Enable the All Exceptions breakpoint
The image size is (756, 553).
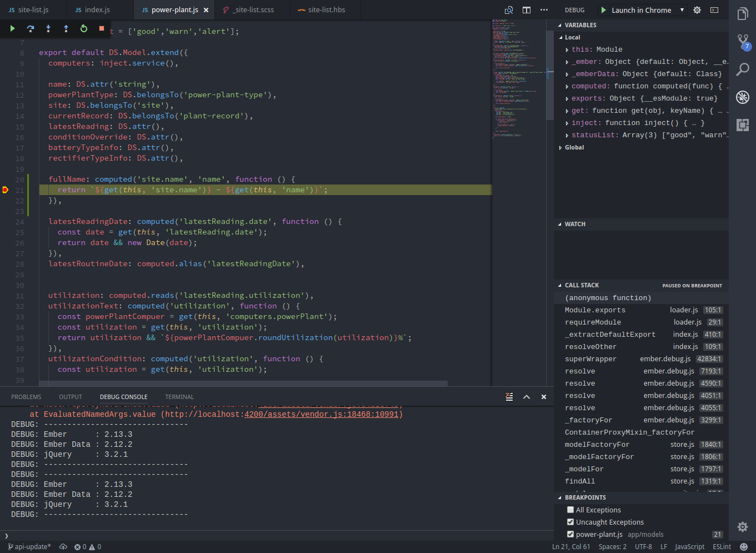pos(570,510)
